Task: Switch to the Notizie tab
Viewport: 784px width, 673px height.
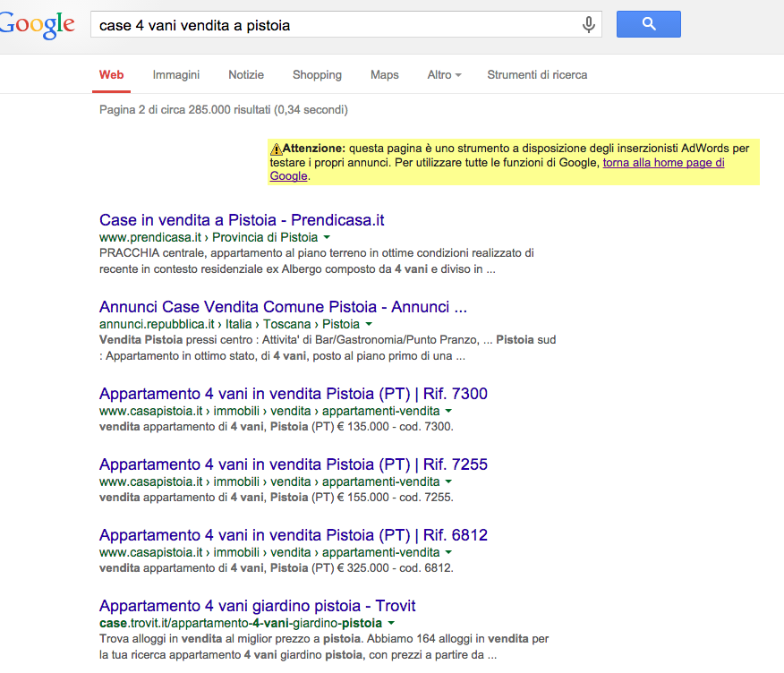Action: tap(246, 75)
